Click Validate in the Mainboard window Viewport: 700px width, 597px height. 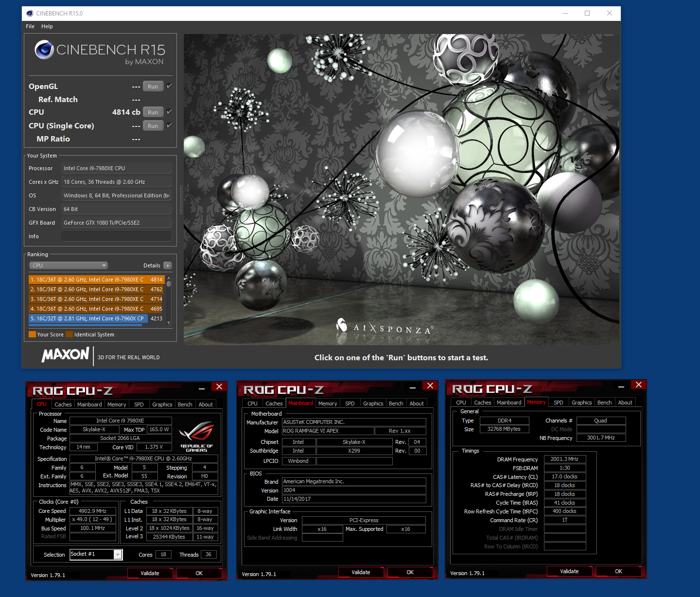coord(361,572)
